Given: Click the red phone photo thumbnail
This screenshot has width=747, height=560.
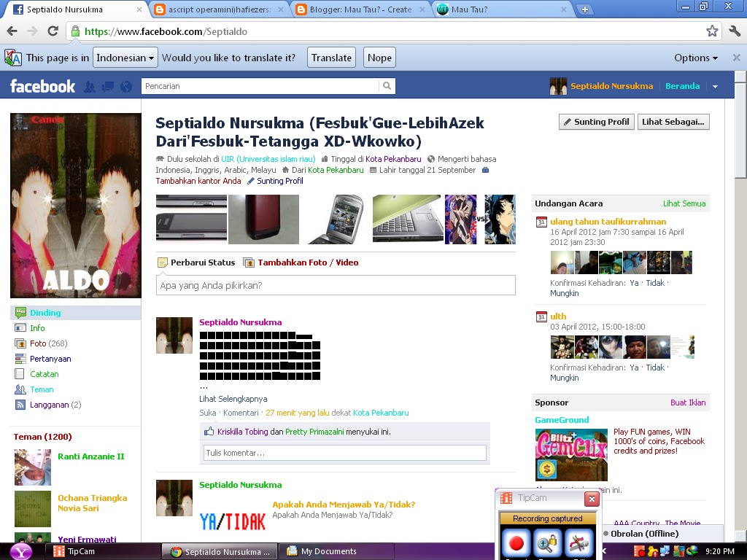Looking at the screenshot, I should 263,219.
